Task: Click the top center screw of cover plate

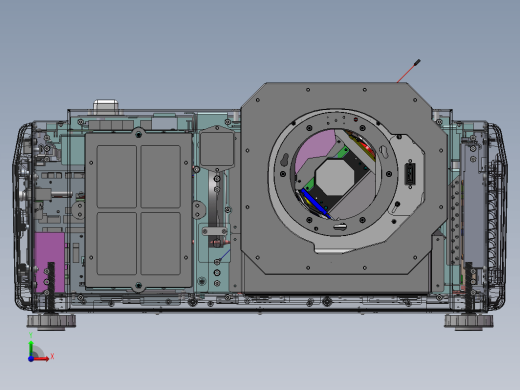Action: click(139, 134)
